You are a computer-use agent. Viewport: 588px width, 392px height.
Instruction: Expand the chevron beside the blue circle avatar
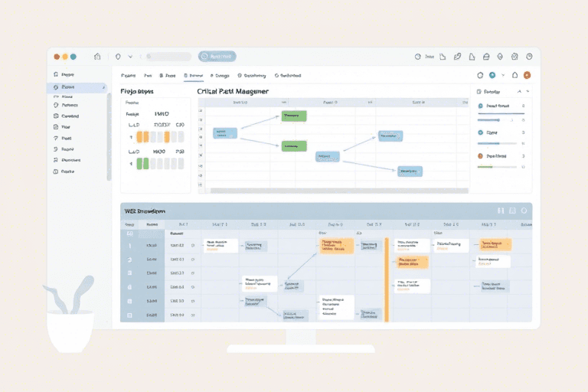pos(503,75)
